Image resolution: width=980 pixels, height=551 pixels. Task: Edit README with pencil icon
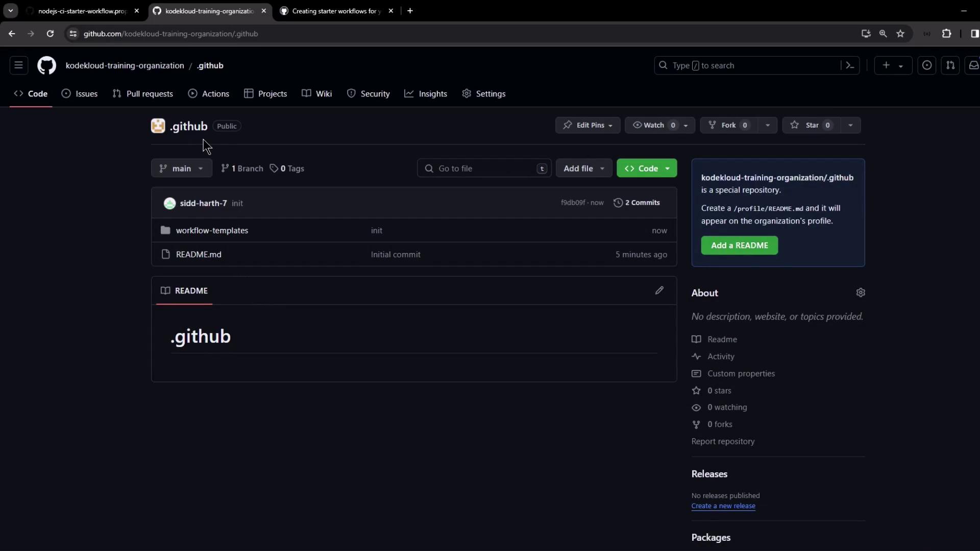(659, 290)
